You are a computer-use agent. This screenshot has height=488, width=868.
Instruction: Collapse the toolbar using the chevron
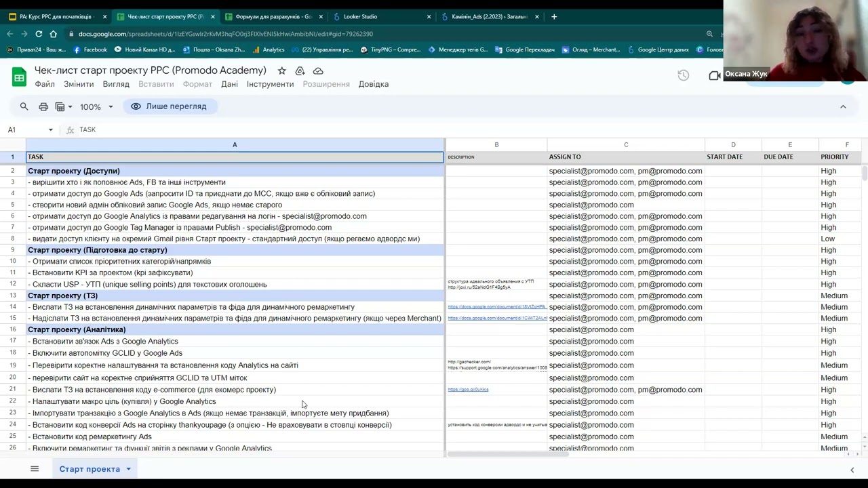click(843, 106)
